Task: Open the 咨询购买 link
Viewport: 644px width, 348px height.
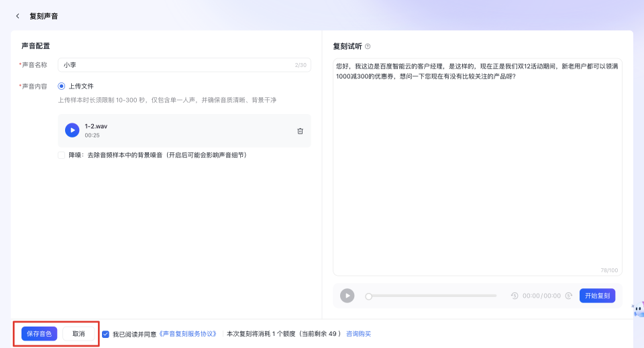Action: 358,334
